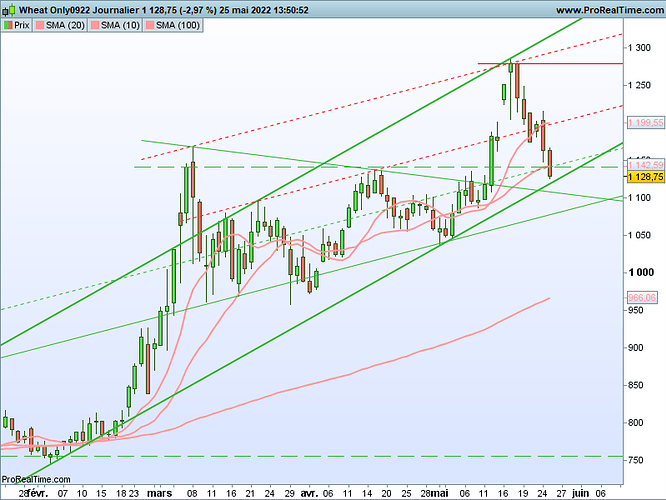This screenshot has width=666, height=500.
Task: Click the yellow 1 128,75 current price label
Action: pos(645,176)
